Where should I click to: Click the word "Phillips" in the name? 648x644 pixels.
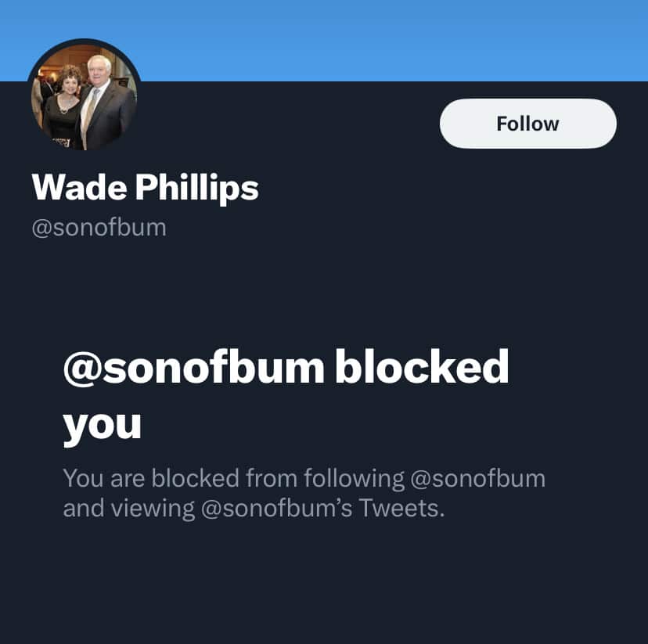[196, 188]
